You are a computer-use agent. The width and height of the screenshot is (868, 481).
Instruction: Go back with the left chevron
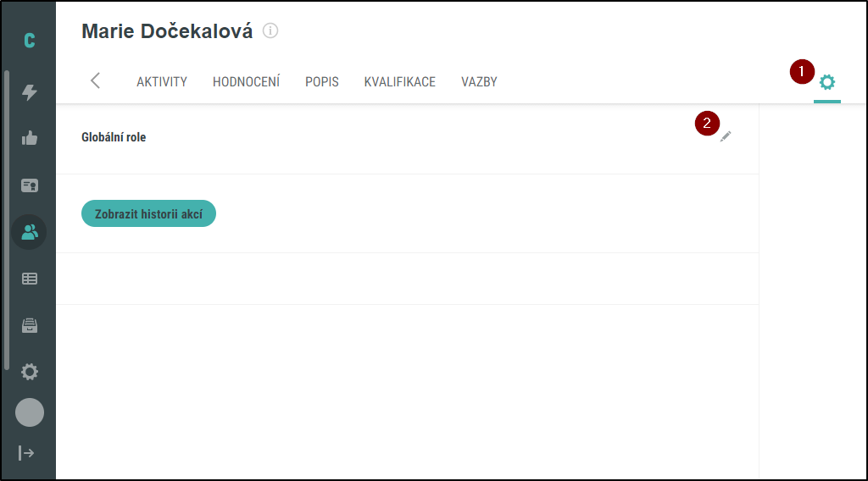[x=95, y=80]
